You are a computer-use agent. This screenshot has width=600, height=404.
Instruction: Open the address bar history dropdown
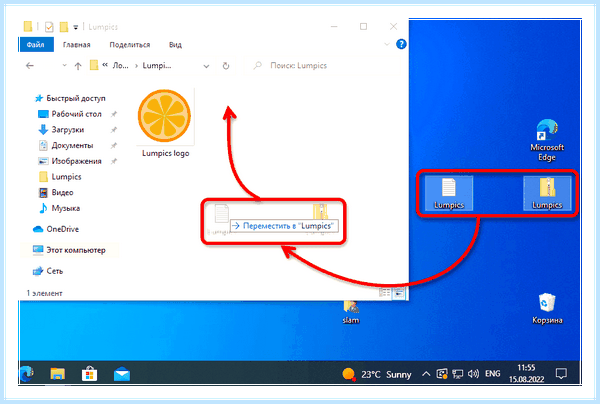(206, 66)
